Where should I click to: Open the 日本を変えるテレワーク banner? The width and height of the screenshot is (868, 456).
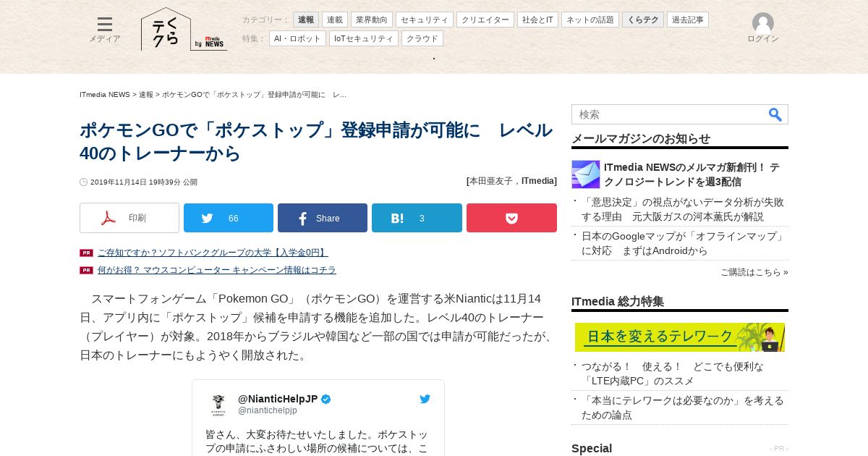(680, 337)
